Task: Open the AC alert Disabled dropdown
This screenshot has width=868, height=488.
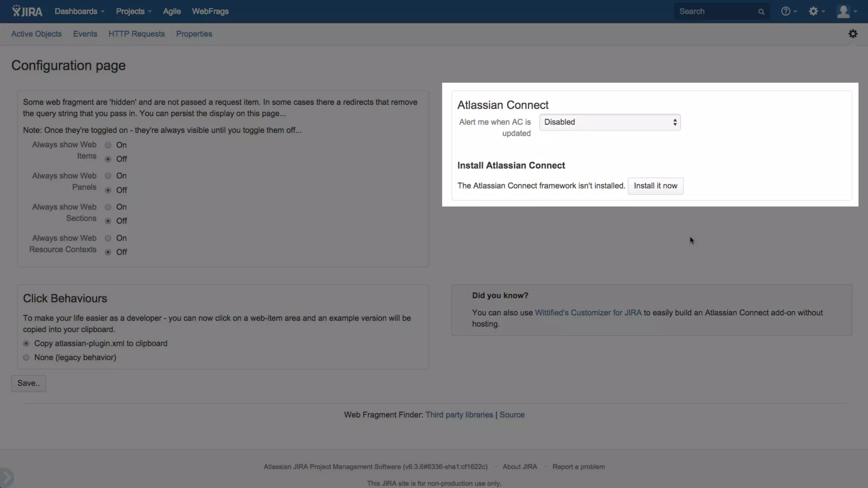Action: [x=609, y=122]
